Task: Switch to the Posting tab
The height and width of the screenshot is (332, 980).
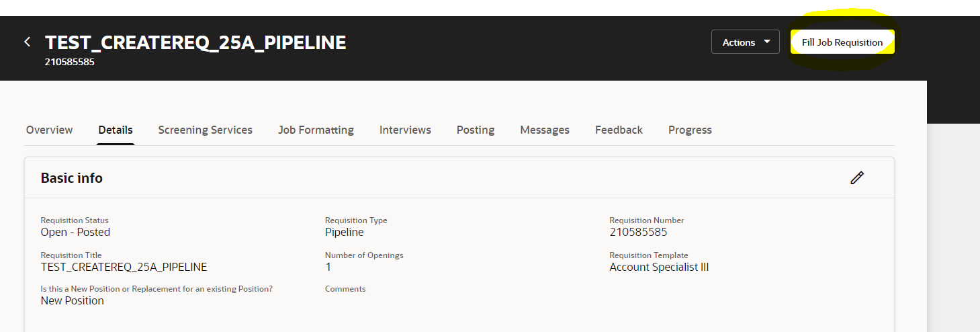Action: [476, 130]
